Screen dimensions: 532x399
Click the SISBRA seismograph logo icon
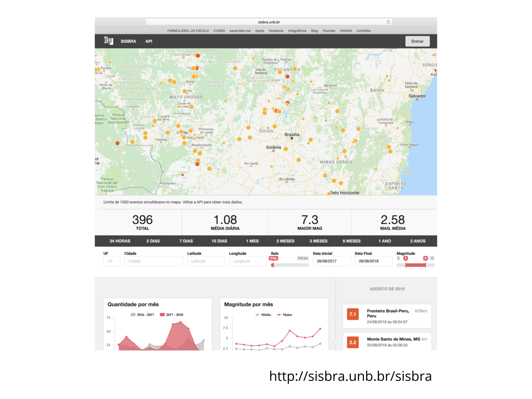109,41
